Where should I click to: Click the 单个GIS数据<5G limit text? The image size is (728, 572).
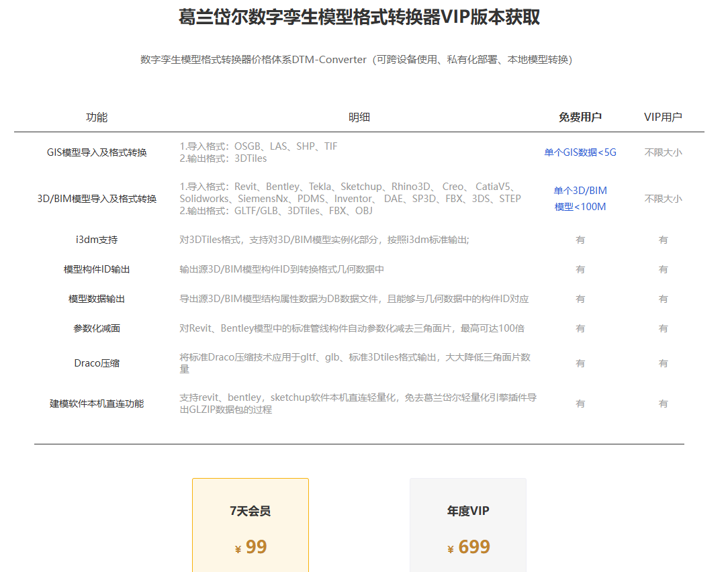click(x=580, y=152)
